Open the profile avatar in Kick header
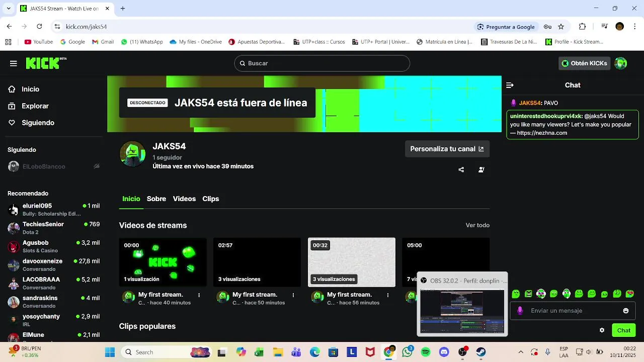 click(621, 63)
